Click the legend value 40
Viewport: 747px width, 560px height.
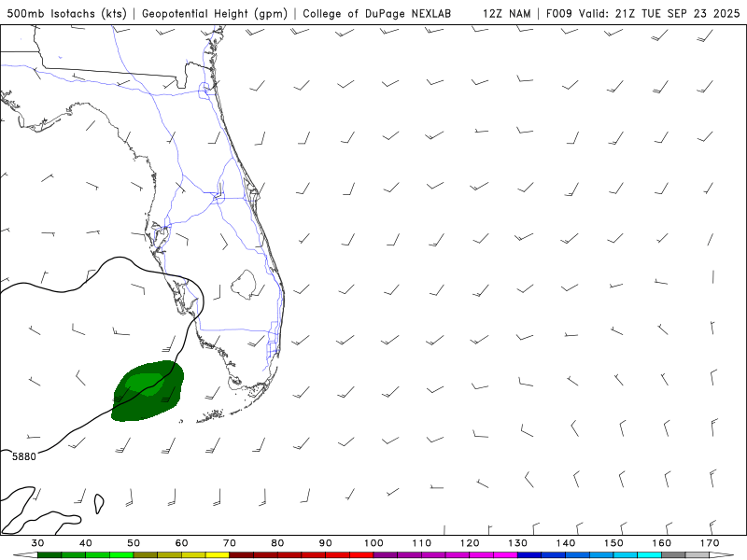[x=86, y=543]
